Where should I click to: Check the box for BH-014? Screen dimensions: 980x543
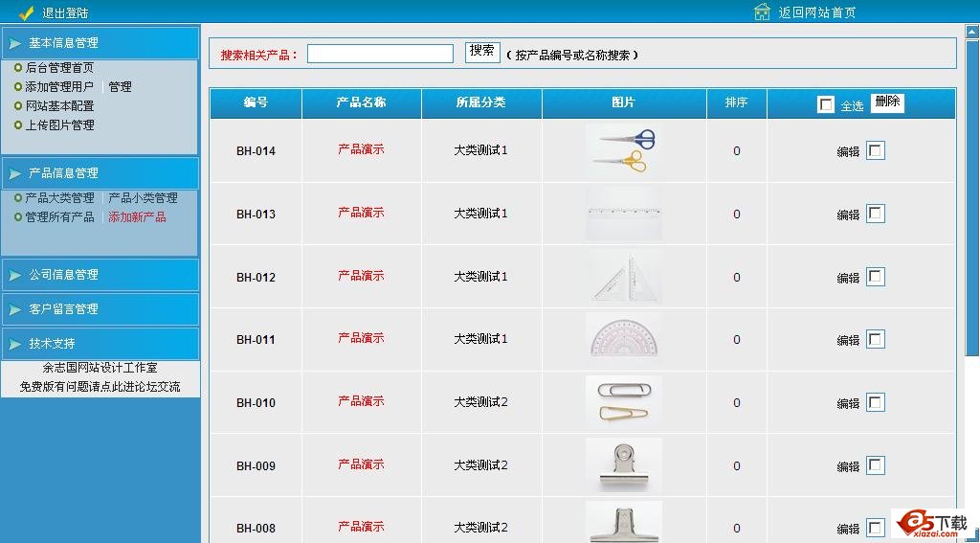click(875, 150)
